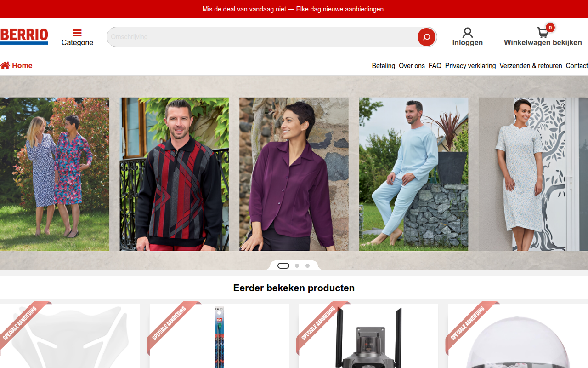Click the top banner deal announcement
This screenshot has width=588, height=368.
[x=294, y=9]
